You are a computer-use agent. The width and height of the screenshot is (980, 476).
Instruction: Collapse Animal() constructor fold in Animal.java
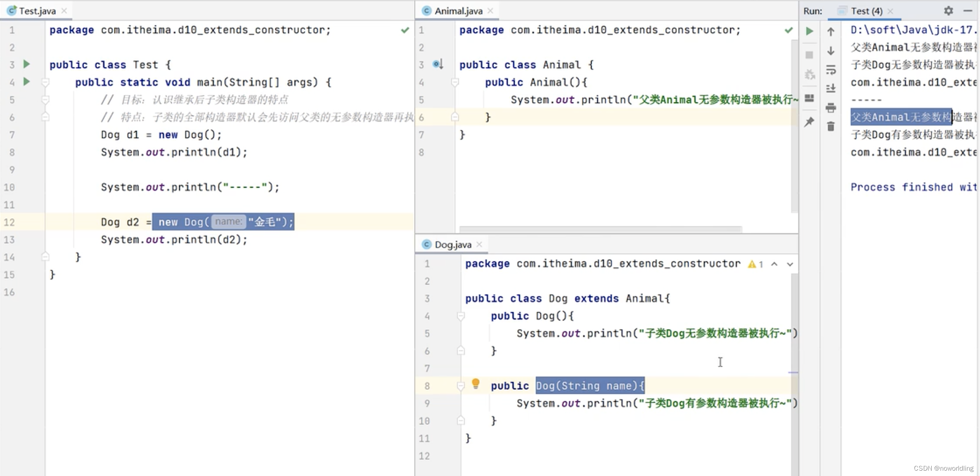[x=455, y=82]
